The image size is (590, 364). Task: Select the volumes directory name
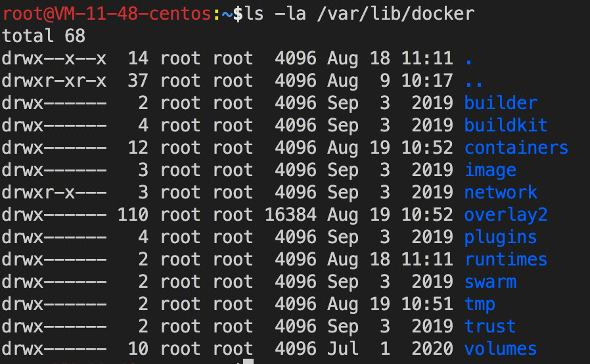pos(501,349)
